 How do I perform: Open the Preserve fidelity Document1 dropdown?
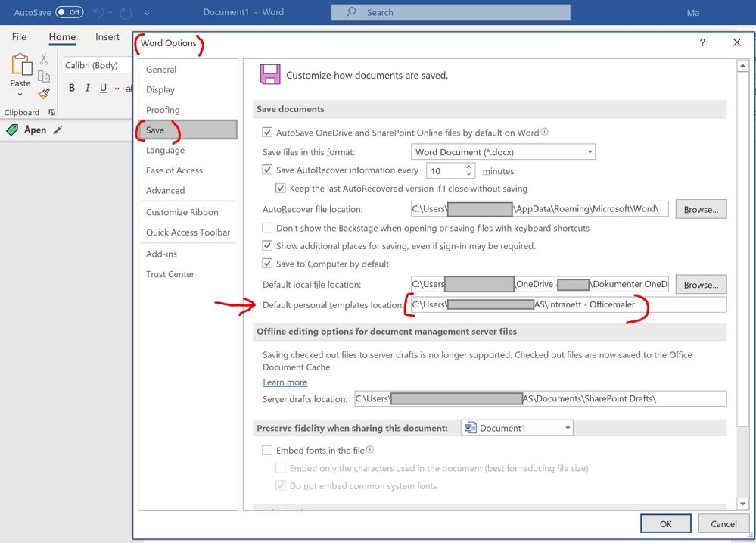coord(517,428)
